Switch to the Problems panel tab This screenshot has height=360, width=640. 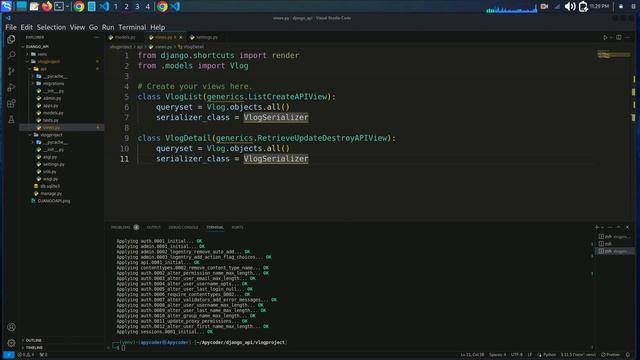[121, 227]
